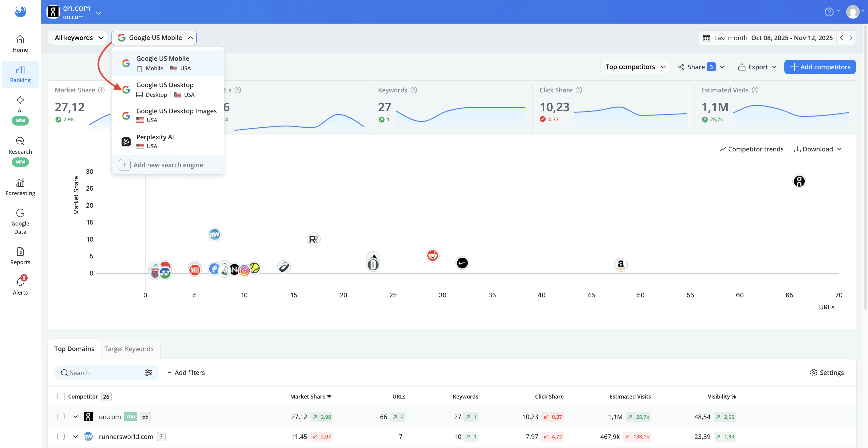This screenshot has width=868, height=448.
Task: Open Google Data section in sidebar
Action: pyautogui.click(x=20, y=221)
